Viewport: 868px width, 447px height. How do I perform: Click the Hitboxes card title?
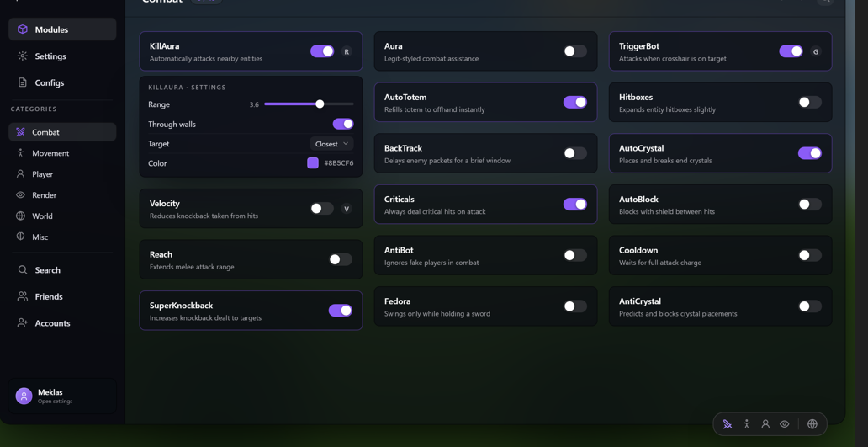636,98
